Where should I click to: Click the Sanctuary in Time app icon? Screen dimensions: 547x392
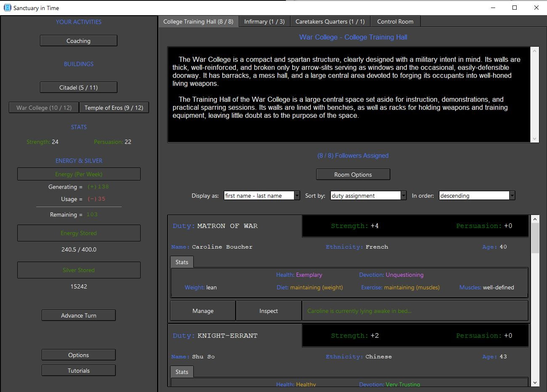(7, 8)
